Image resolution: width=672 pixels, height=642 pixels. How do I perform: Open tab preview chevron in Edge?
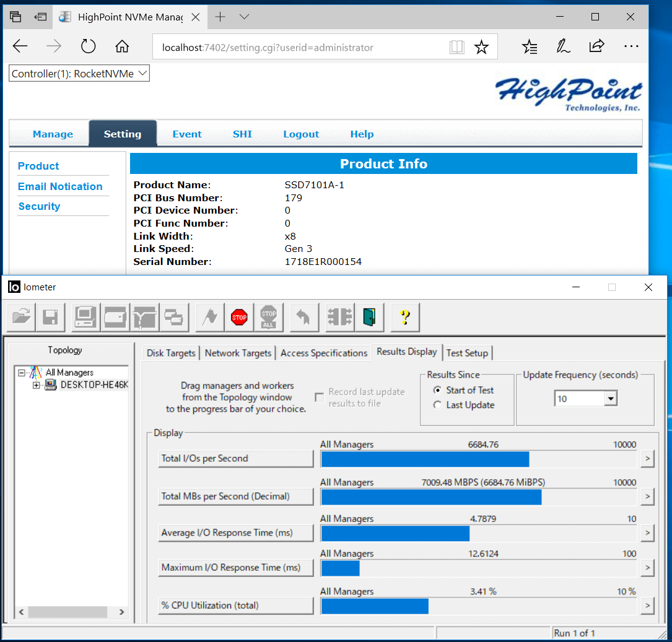pos(244,17)
